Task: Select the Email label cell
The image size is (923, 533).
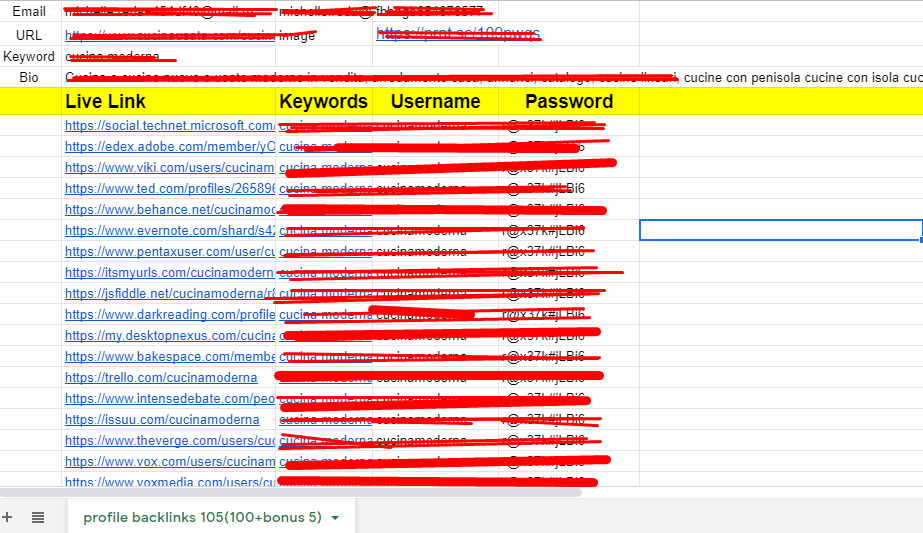Action: coord(29,11)
